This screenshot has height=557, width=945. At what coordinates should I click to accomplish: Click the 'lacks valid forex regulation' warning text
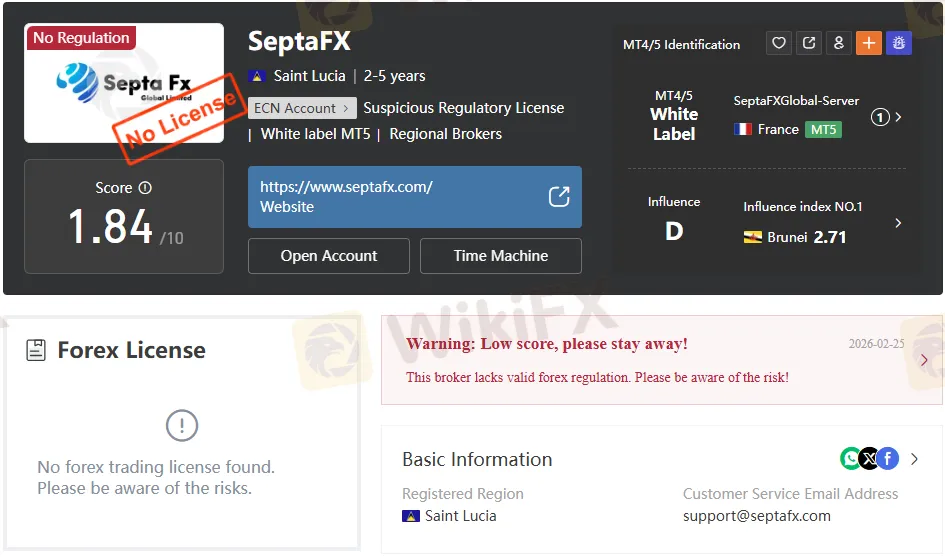pyautogui.click(x=597, y=377)
